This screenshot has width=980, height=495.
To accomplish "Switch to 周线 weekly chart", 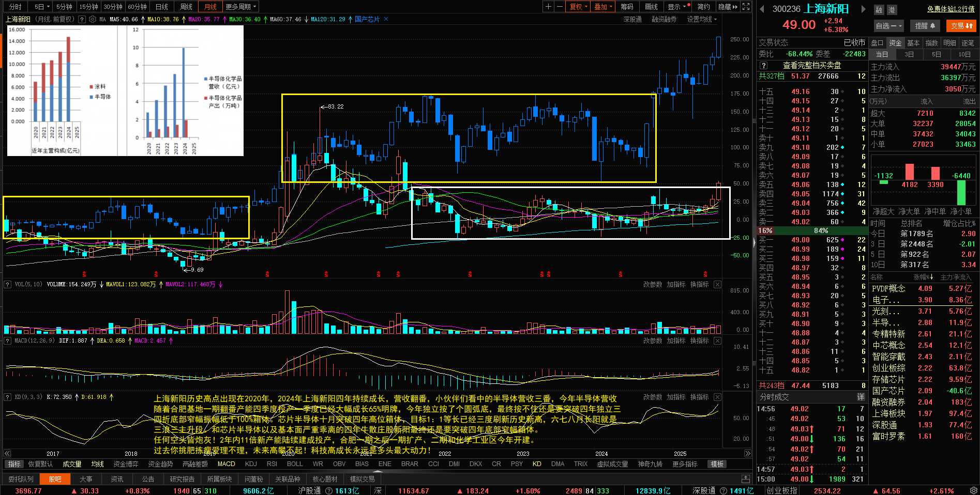I will pos(186,7).
